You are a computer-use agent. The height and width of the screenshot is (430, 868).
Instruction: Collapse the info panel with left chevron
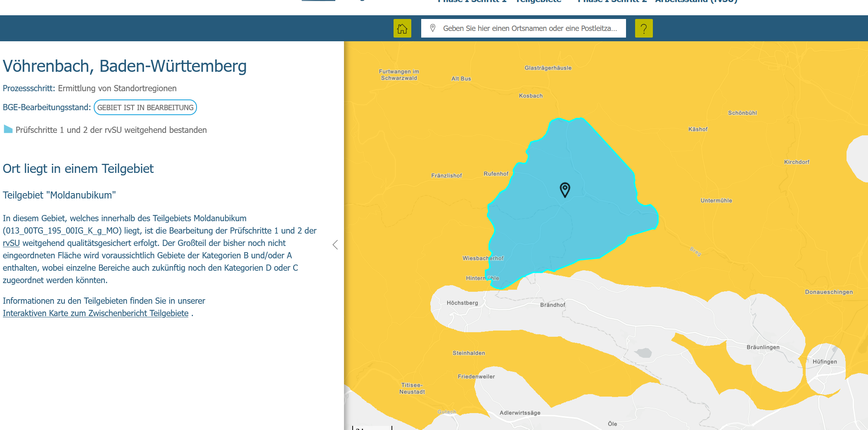tap(335, 245)
